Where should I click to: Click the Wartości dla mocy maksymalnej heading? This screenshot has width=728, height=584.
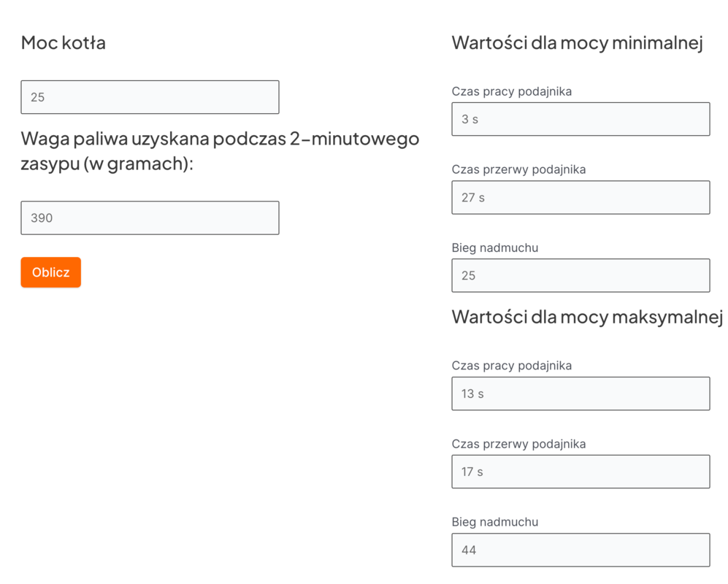click(x=587, y=317)
